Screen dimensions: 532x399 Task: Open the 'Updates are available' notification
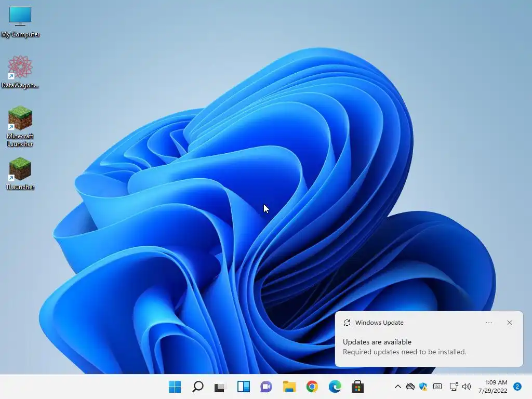coord(377,342)
